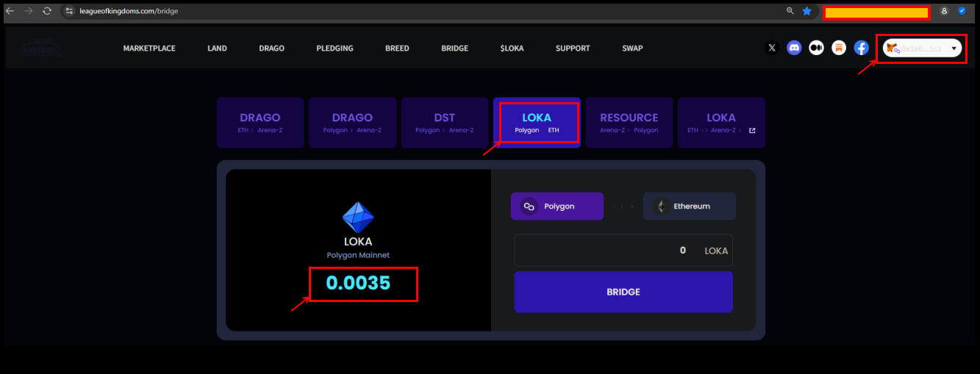Reload the page in browser

coord(47,11)
